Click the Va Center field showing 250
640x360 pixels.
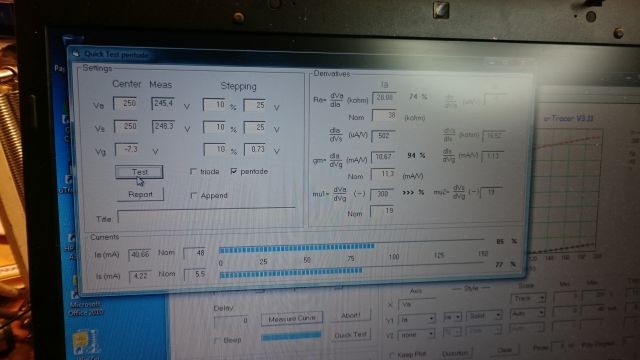point(126,104)
